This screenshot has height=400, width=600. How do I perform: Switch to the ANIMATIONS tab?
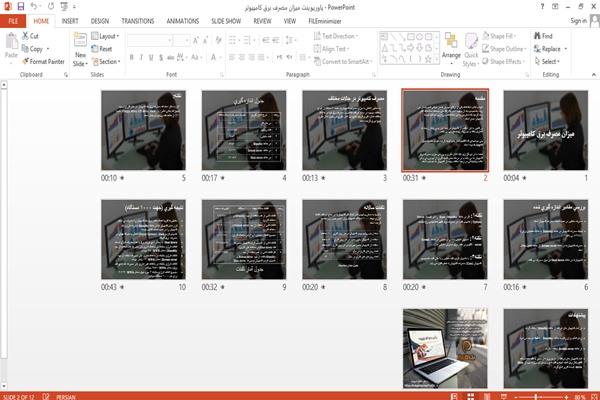[x=183, y=21]
